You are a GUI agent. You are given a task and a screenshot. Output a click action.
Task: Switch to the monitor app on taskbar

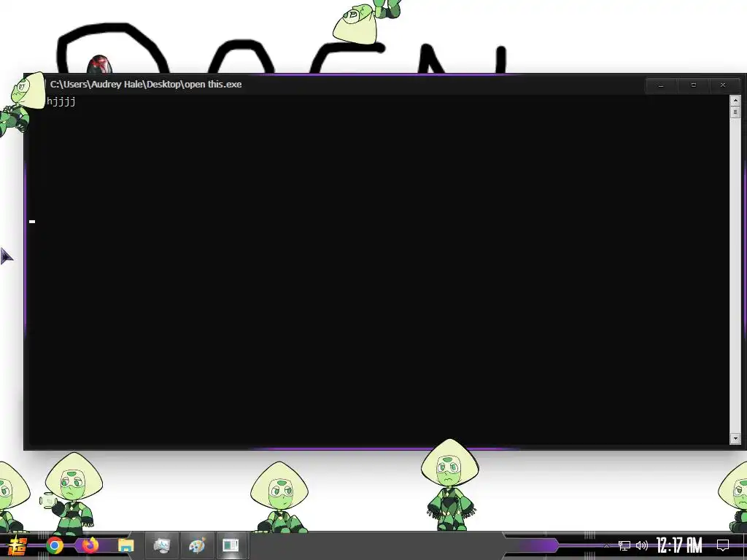tap(161, 545)
